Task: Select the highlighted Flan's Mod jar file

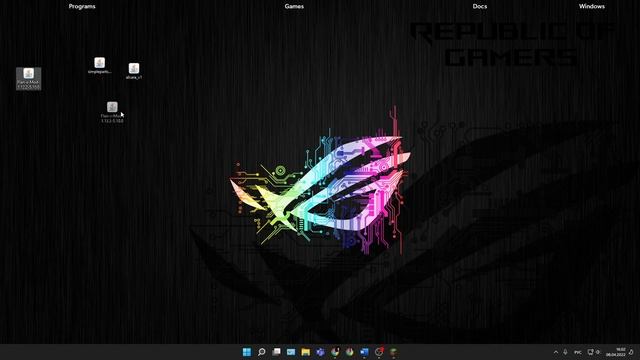Action: point(29,79)
